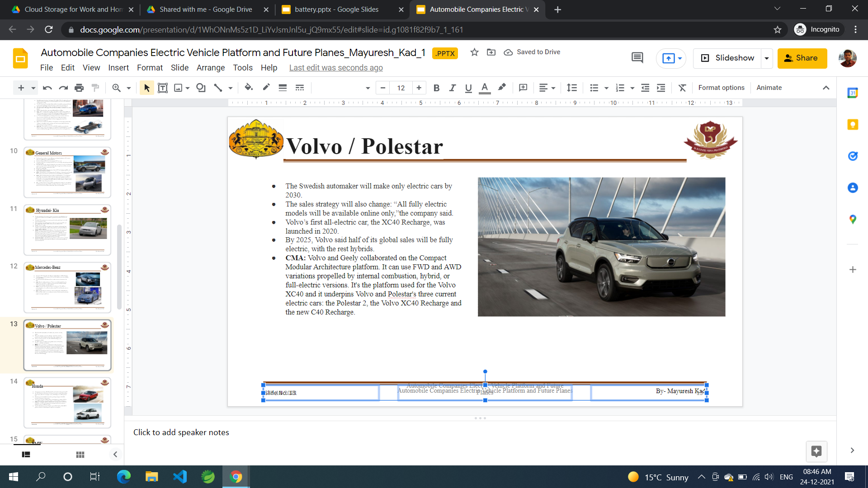Open the zoom level dropdown arrow
868x488 pixels.
129,88
